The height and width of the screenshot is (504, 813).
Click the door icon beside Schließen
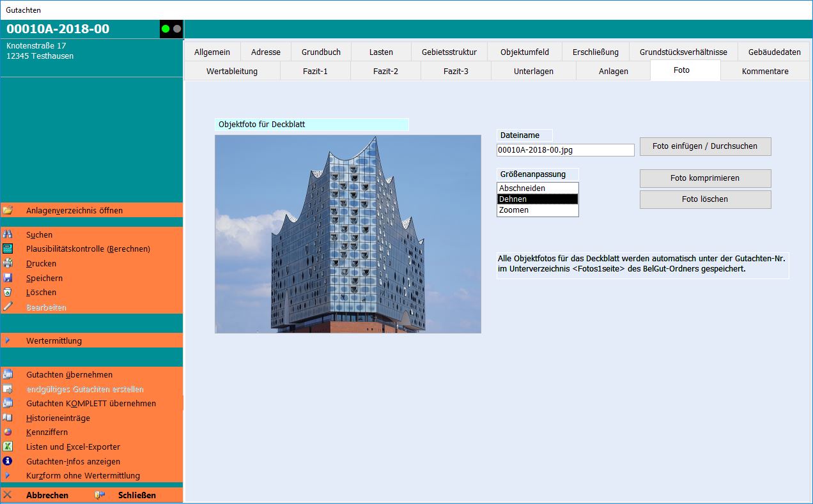tap(100, 495)
